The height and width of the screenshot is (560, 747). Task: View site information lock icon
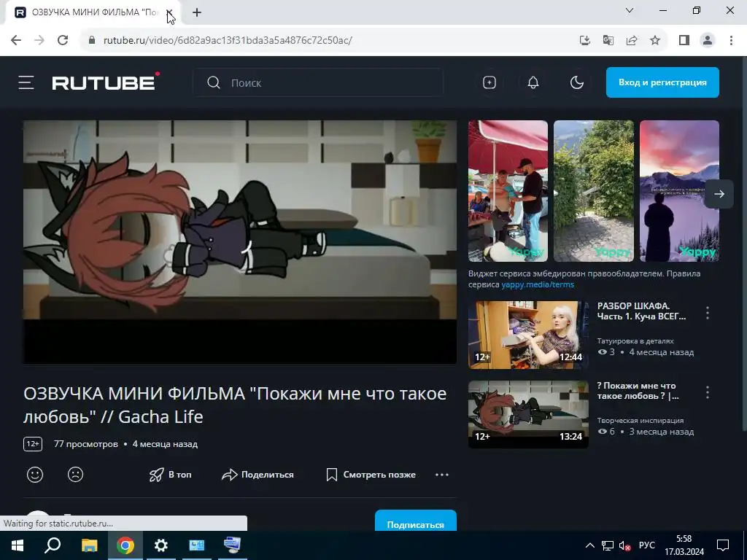pyautogui.click(x=92, y=40)
